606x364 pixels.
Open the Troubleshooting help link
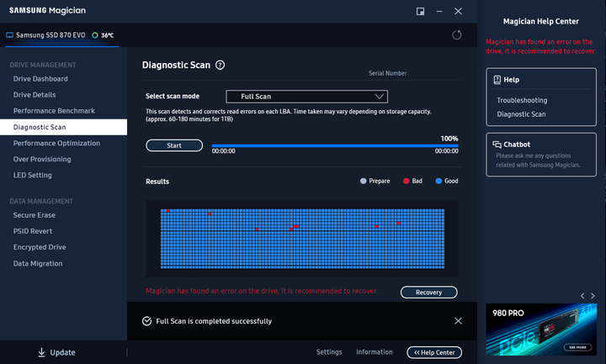click(522, 100)
